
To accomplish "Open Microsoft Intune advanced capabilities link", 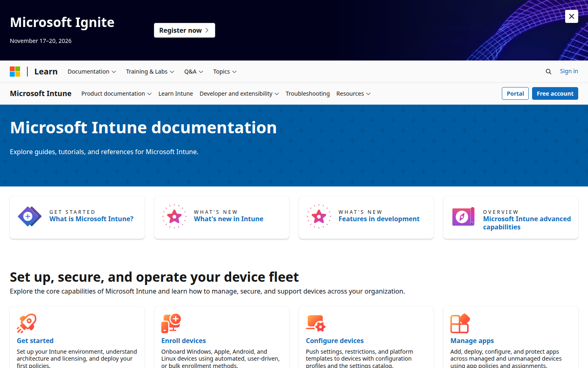I will click(x=527, y=223).
